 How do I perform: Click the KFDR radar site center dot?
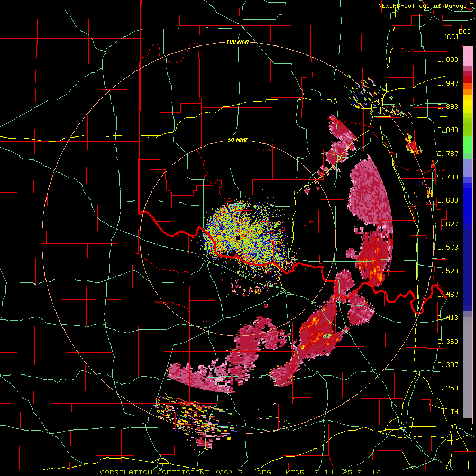(x=237, y=238)
